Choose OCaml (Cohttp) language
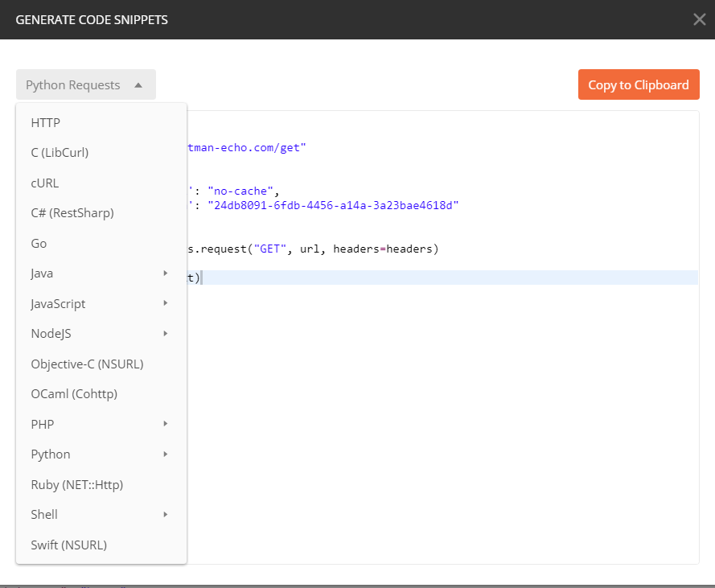 click(74, 393)
